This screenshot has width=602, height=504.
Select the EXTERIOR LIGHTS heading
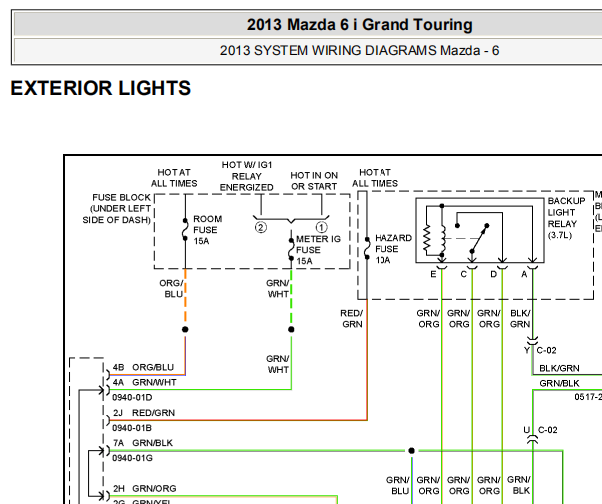click(x=101, y=88)
